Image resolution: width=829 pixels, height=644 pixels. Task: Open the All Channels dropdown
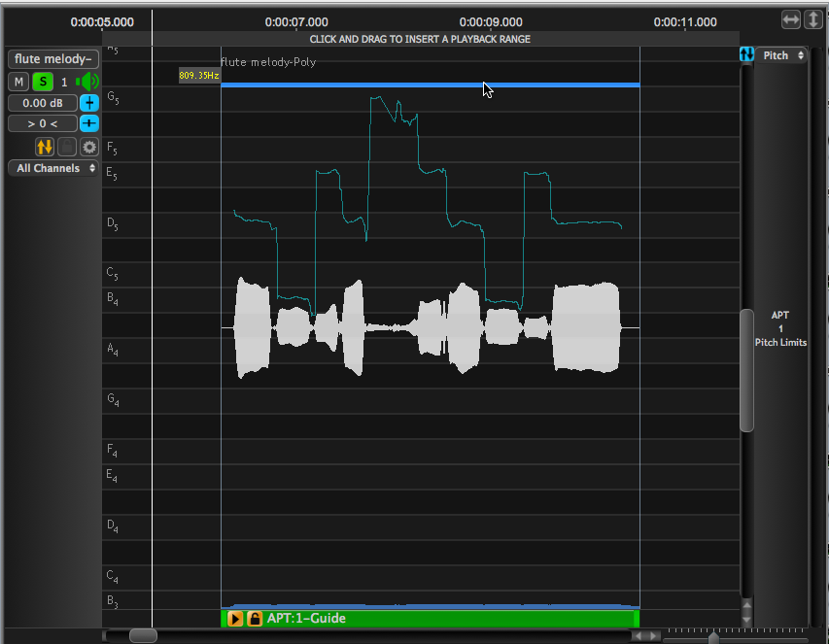point(53,168)
